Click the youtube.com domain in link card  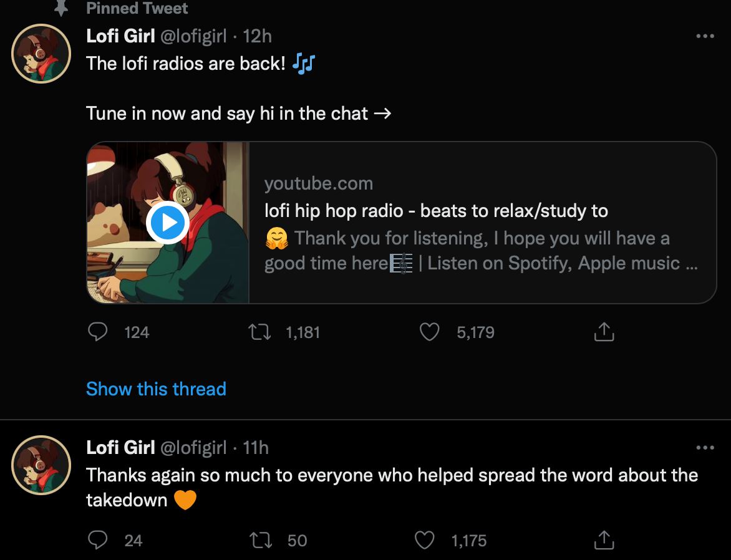click(319, 184)
